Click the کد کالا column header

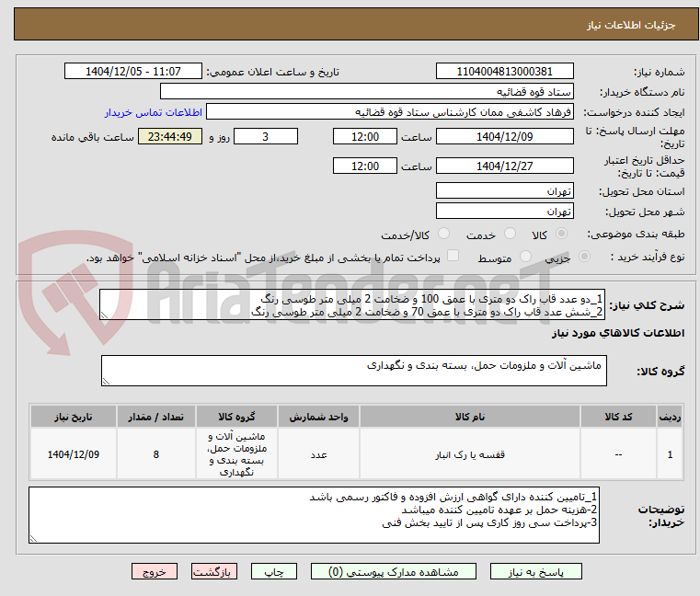click(618, 417)
